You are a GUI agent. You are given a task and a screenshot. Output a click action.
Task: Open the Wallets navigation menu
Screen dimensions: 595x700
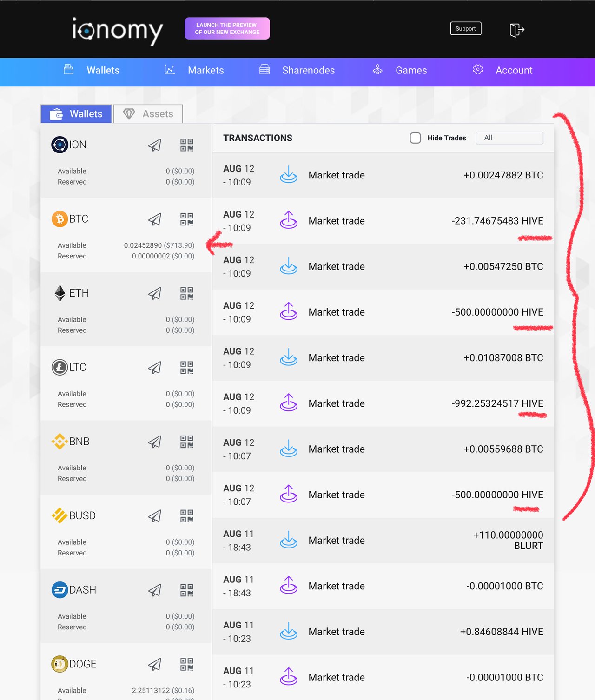click(92, 70)
